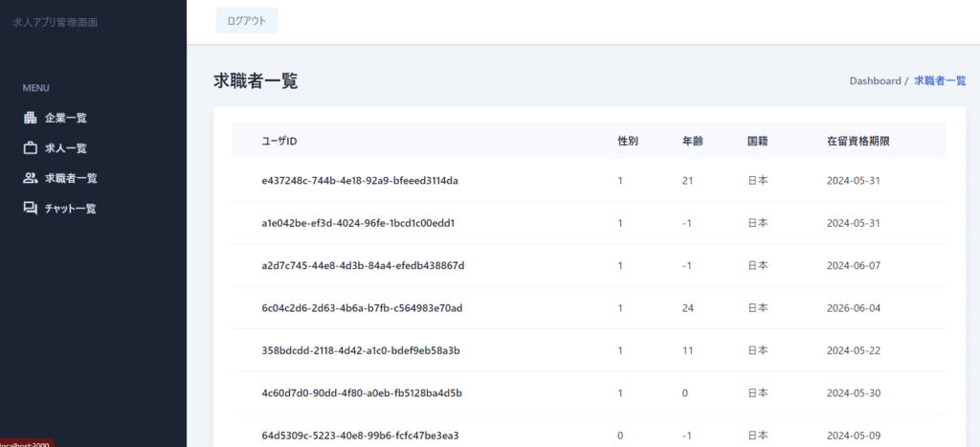Click the 年齢 column header
This screenshot has width=980, height=447.
tap(692, 142)
